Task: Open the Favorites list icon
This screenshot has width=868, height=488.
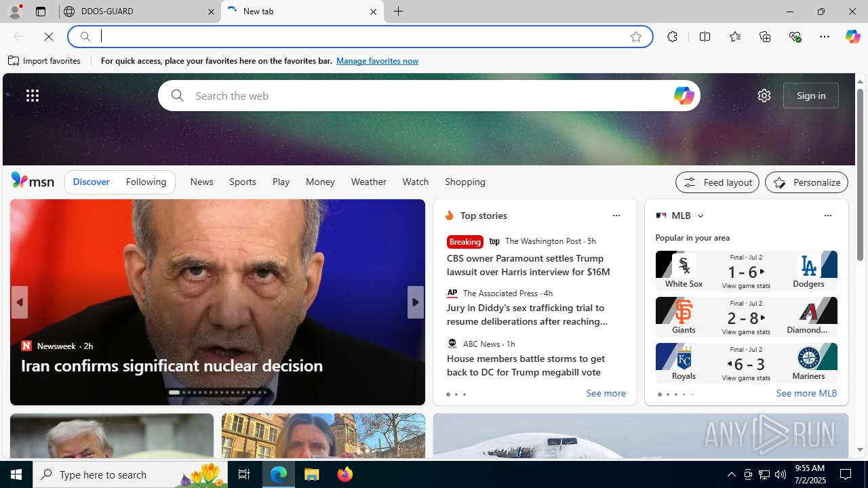Action: coord(735,37)
